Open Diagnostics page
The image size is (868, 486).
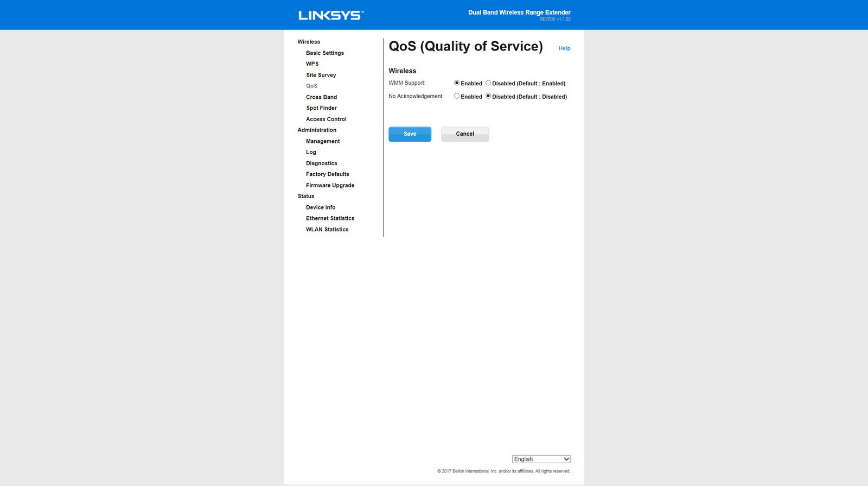[322, 163]
